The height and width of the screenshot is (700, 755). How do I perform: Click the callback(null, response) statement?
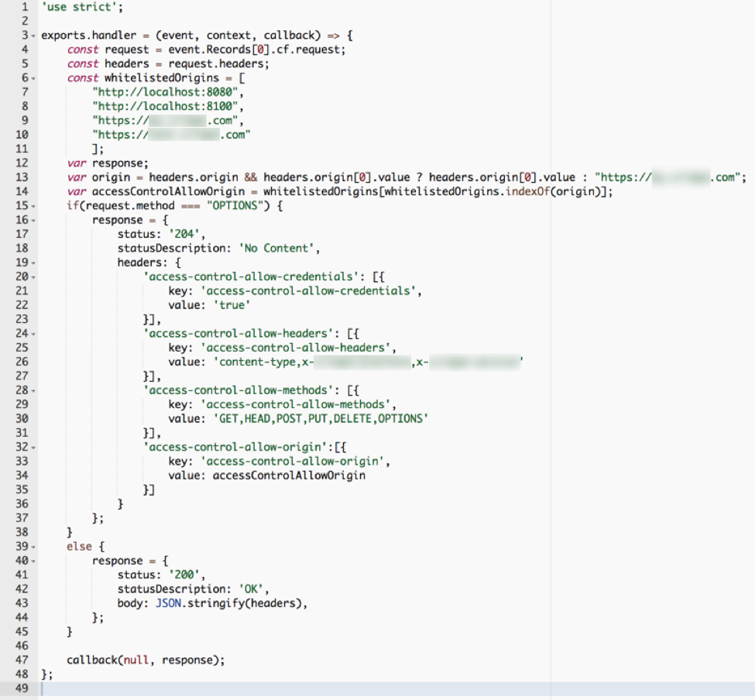(147, 659)
